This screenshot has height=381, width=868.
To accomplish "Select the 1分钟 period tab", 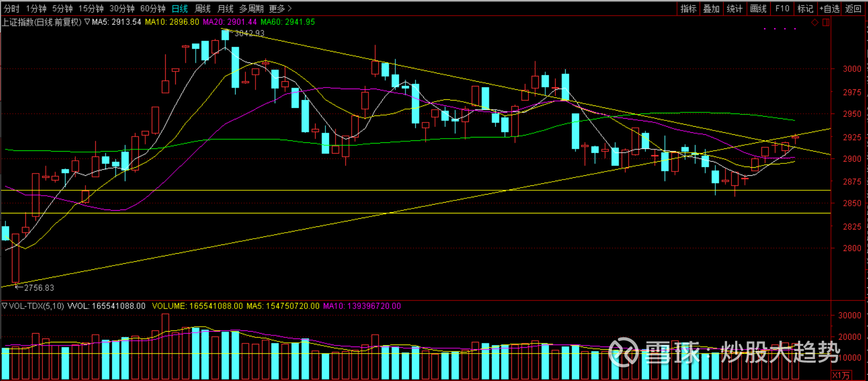I will 36,9.
